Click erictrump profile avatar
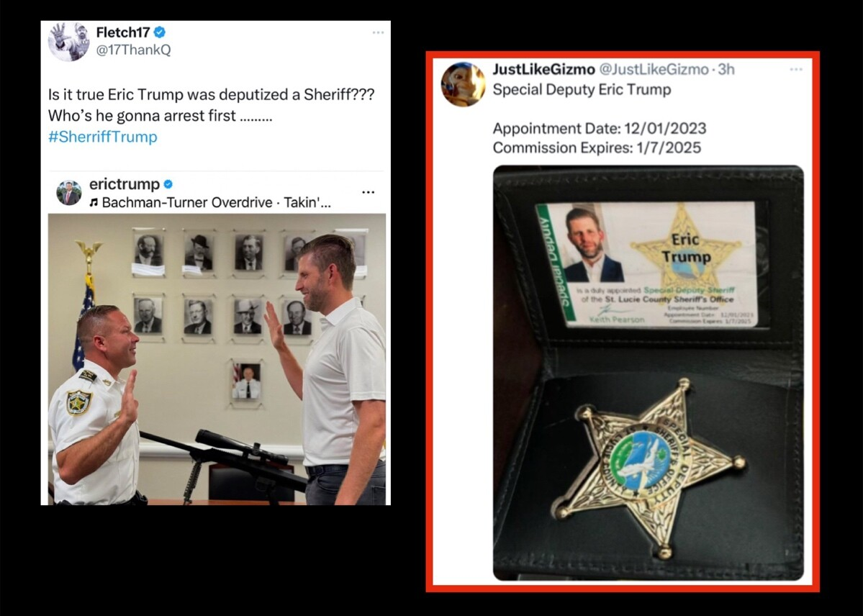 [69, 193]
